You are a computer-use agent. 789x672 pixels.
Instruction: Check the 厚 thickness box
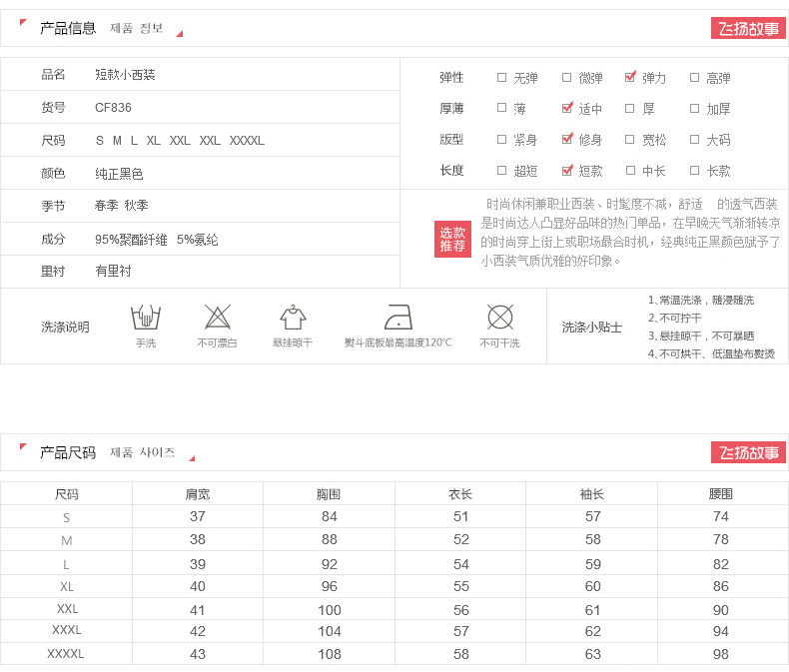(x=629, y=108)
